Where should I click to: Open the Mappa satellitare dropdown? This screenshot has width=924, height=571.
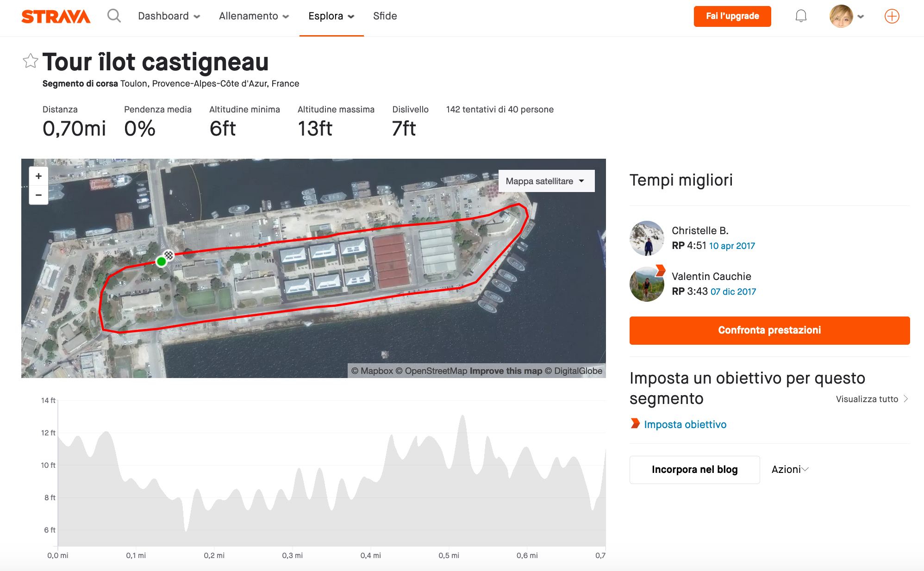pos(546,181)
